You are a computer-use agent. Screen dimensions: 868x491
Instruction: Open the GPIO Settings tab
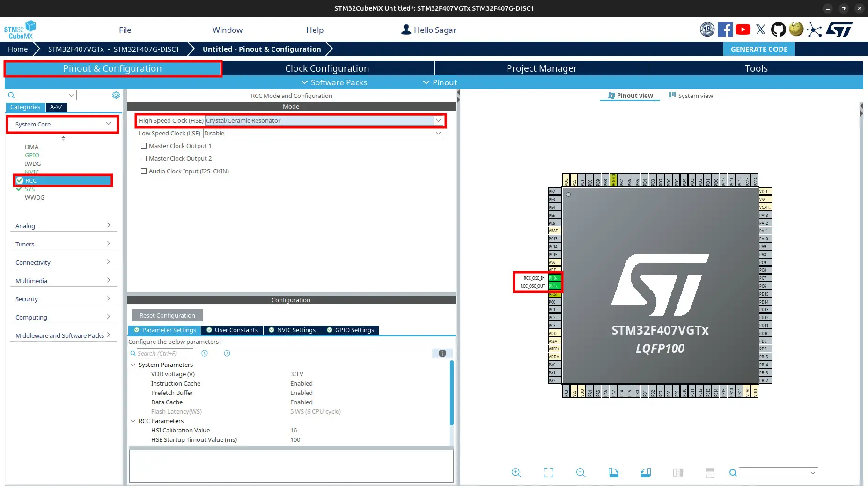click(x=350, y=330)
